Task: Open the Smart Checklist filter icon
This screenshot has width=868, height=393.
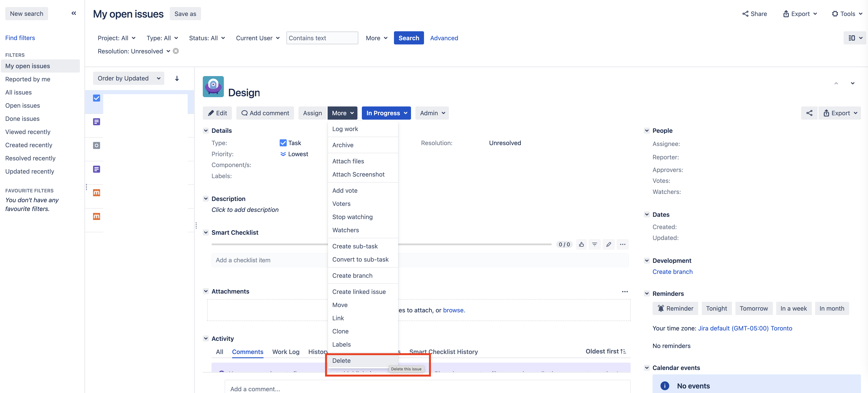Action: (x=595, y=244)
